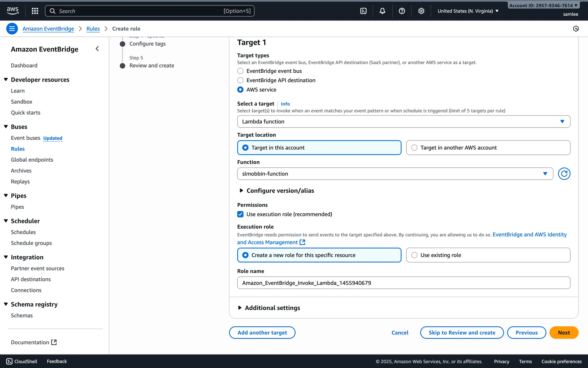Open the region selector United States
588x368 pixels.
[468, 11]
